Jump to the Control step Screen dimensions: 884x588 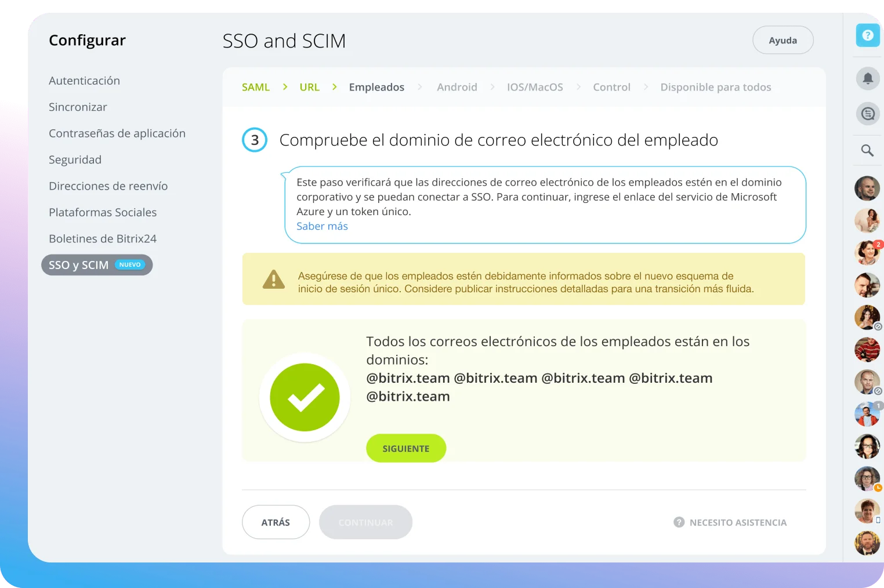click(611, 87)
